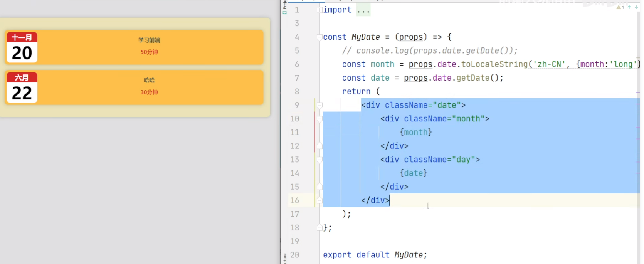Screen dimensions: 644x264
Task: Click className="month" text on line 10
Action: [x=444, y=119]
